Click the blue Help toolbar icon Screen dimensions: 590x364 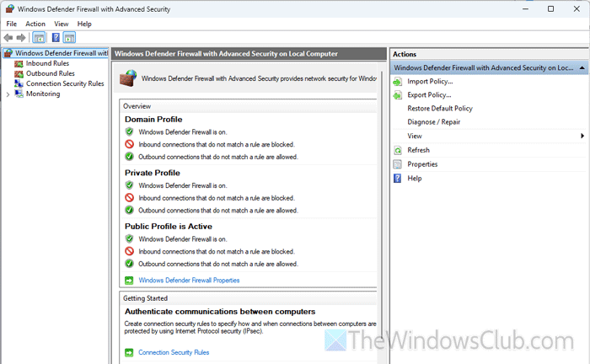point(55,38)
